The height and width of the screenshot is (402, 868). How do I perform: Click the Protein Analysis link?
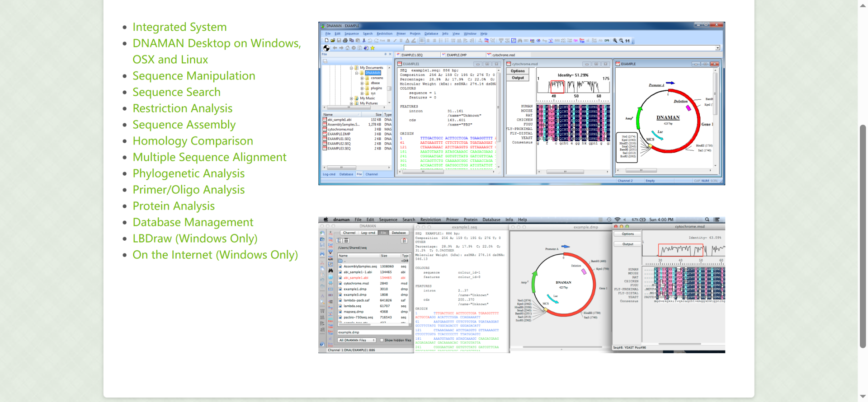[x=174, y=206]
